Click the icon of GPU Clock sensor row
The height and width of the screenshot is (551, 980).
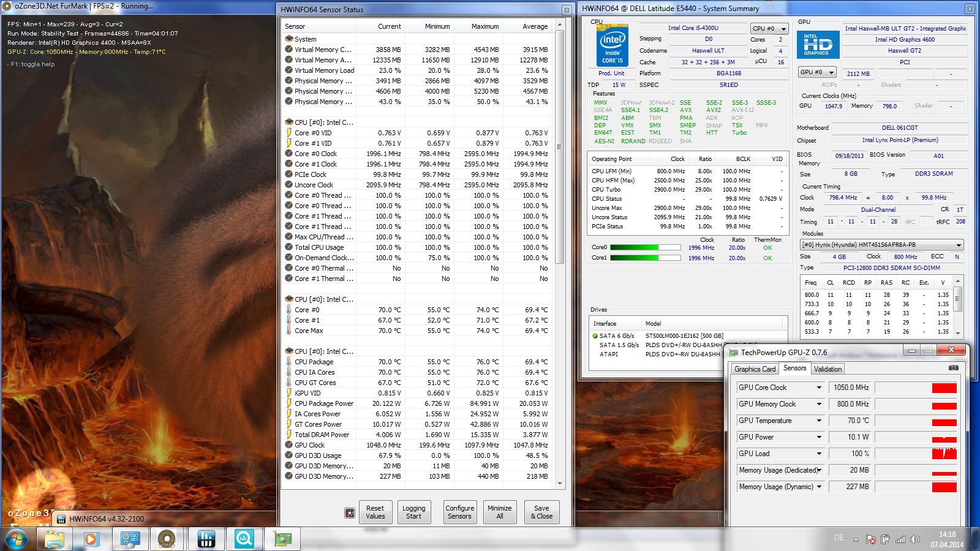[x=288, y=445]
